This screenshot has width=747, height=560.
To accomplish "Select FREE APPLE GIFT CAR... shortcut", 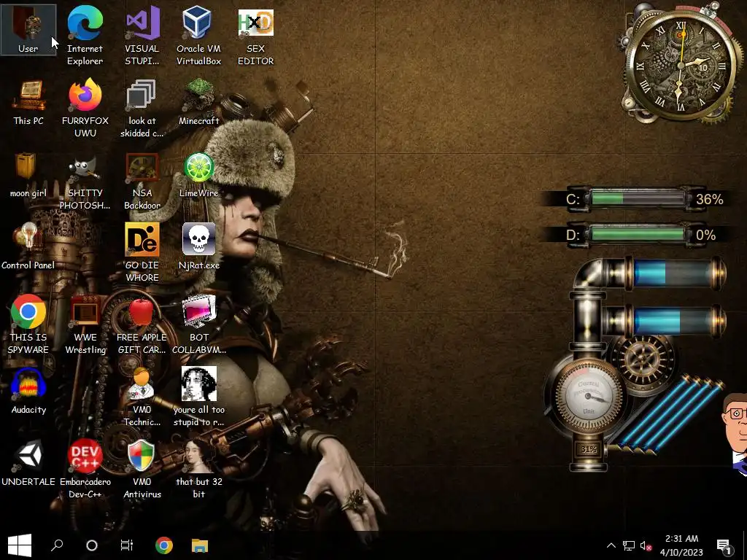I will pyautogui.click(x=142, y=324).
